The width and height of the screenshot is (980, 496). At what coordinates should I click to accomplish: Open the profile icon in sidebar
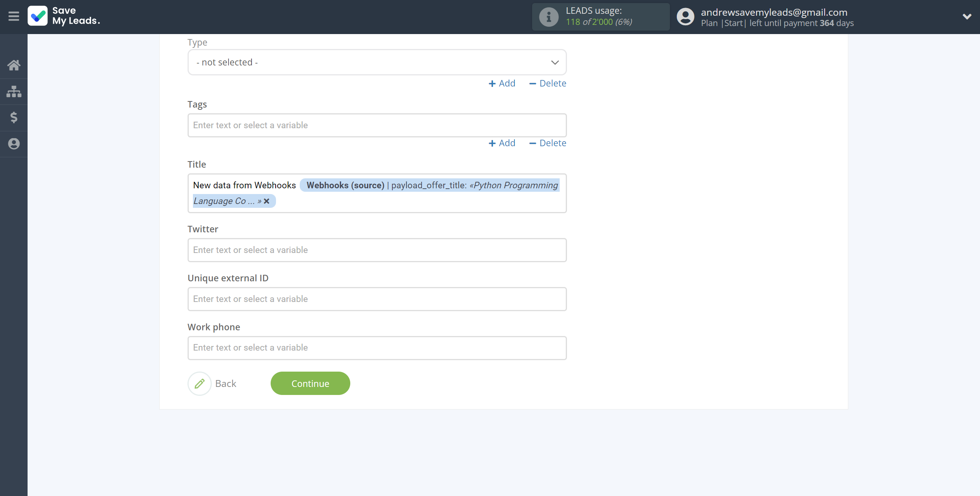[x=14, y=144]
